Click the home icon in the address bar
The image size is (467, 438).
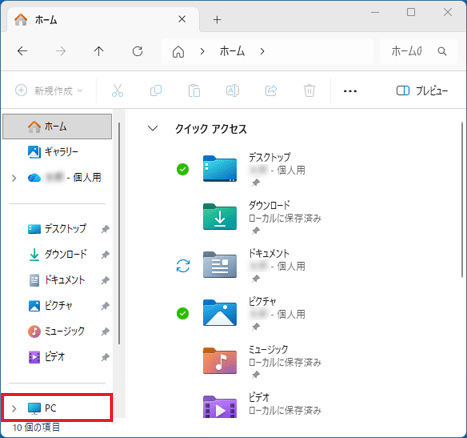(178, 52)
